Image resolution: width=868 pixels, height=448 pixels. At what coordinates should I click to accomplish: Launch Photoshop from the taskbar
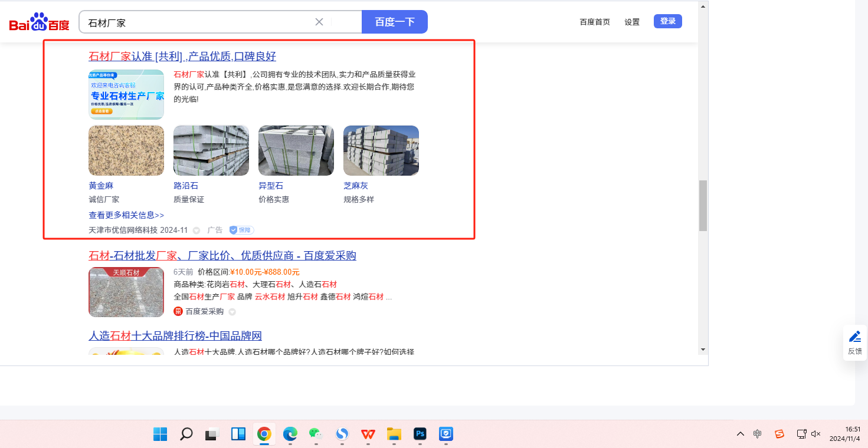pyautogui.click(x=420, y=434)
